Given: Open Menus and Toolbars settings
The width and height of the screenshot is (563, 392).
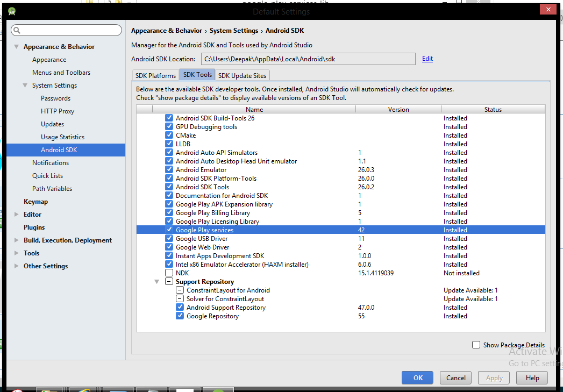Looking at the screenshot, I should (x=61, y=73).
